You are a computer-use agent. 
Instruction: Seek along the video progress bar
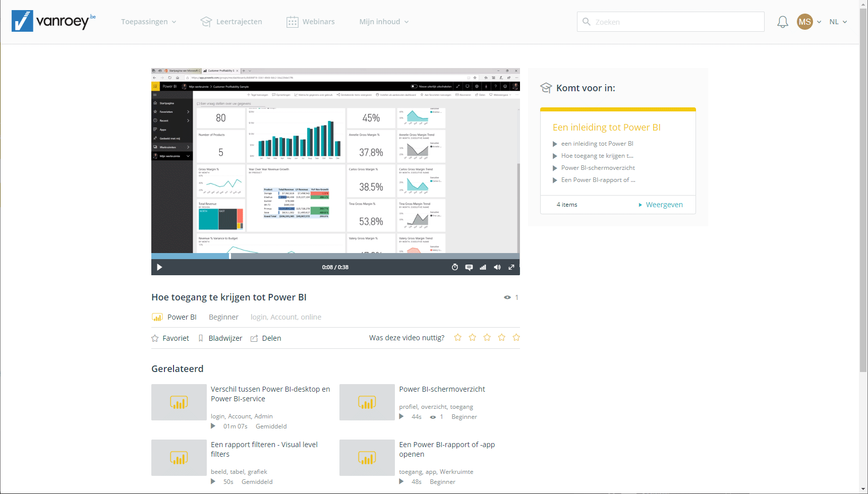[335, 256]
